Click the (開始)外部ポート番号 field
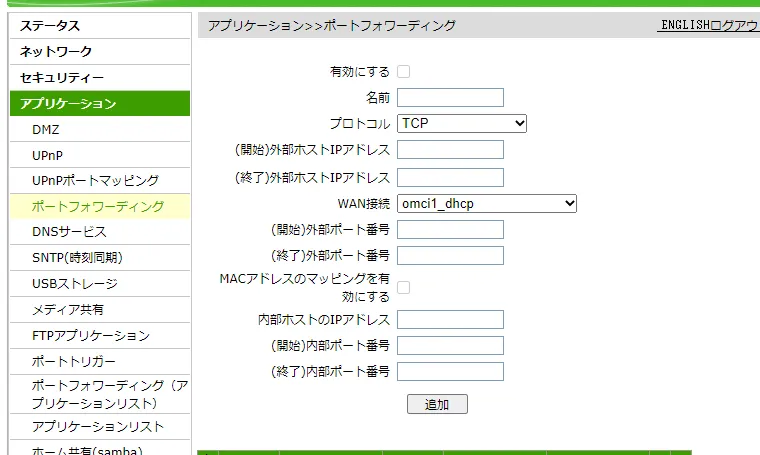The width and height of the screenshot is (760, 455). pyautogui.click(x=450, y=229)
